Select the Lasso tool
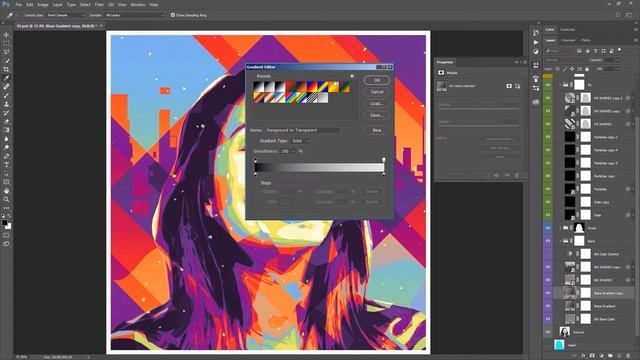This screenshot has height=360, width=640. [x=6, y=52]
